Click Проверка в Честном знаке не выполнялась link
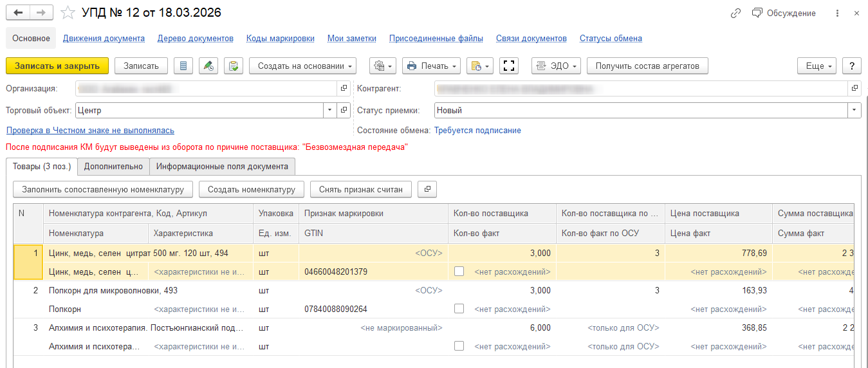Screen dimensions: 868x368 (x=90, y=131)
